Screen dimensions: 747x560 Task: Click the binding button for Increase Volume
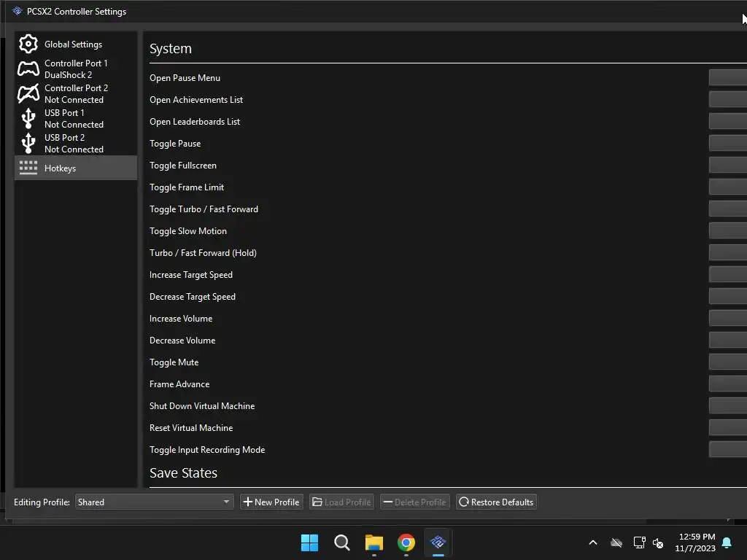(728, 318)
